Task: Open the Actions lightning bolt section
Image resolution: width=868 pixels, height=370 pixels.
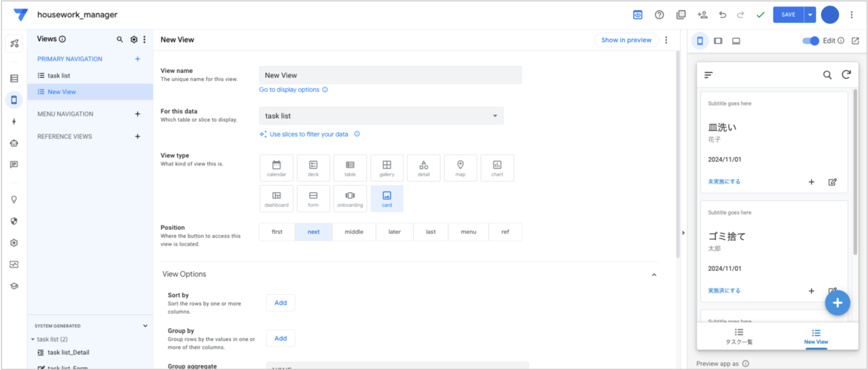Action: click(14, 121)
